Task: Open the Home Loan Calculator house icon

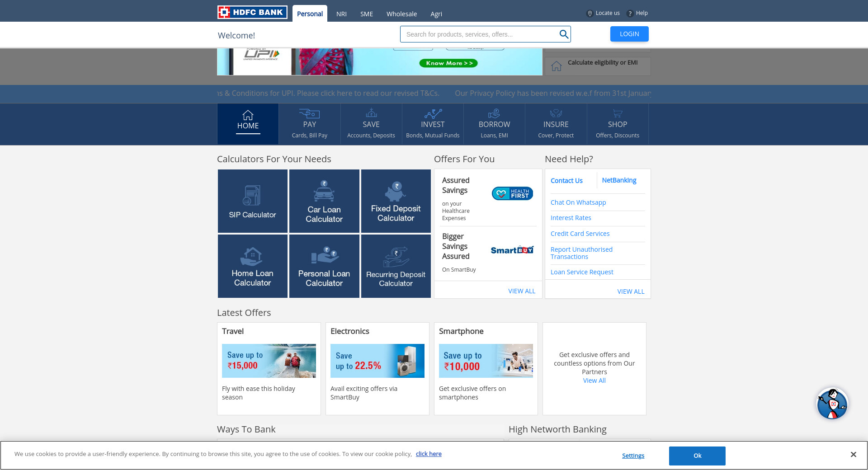Action: pyautogui.click(x=252, y=256)
